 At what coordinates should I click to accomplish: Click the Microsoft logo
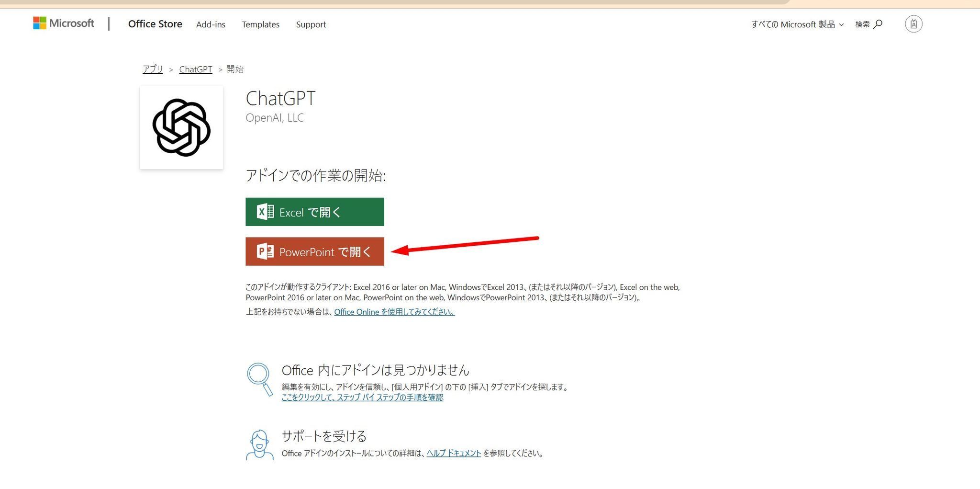pyautogui.click(x=64, y=23)
